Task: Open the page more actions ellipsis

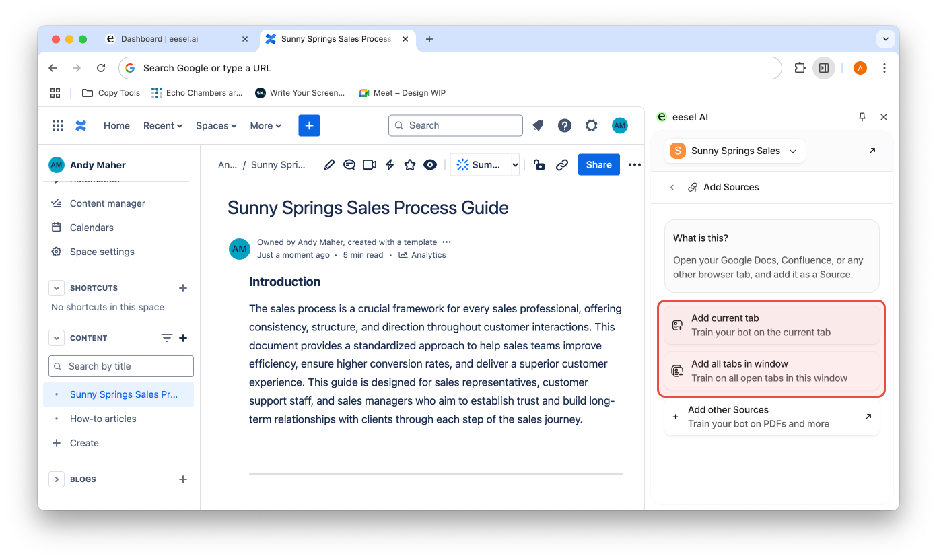Action: coord(635,164)
